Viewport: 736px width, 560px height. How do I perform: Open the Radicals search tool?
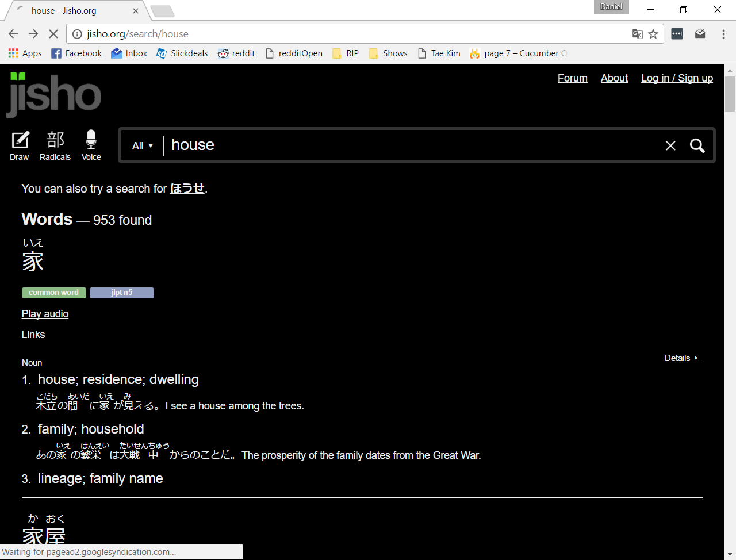[x=55, y=145]
